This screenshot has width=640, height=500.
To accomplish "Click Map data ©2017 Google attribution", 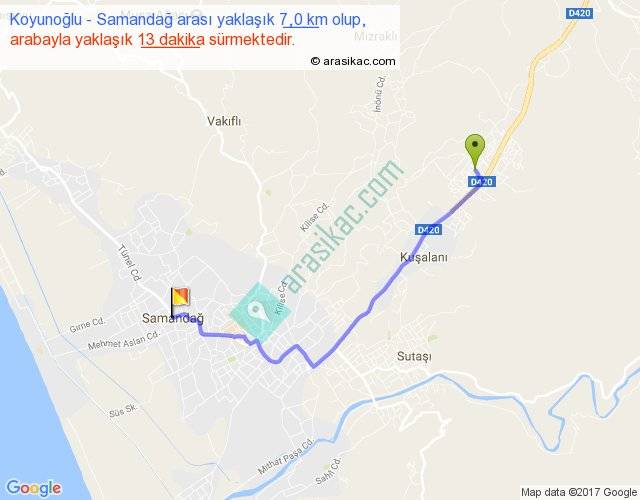I will (579, 492).
